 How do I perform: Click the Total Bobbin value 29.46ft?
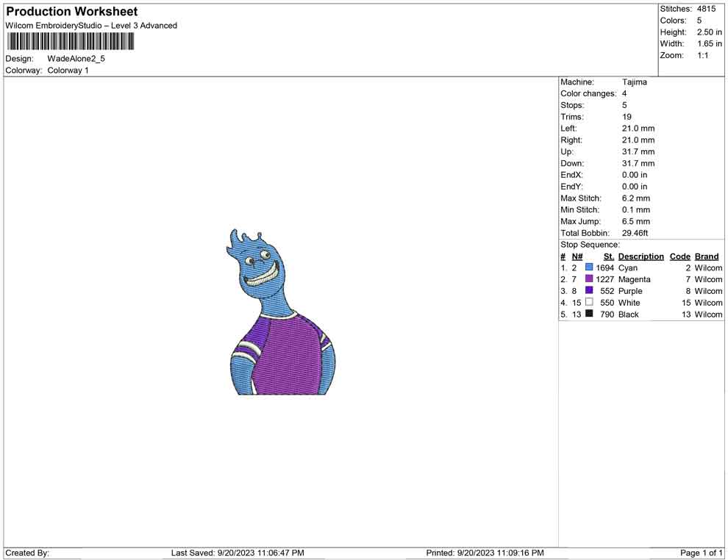635,233
